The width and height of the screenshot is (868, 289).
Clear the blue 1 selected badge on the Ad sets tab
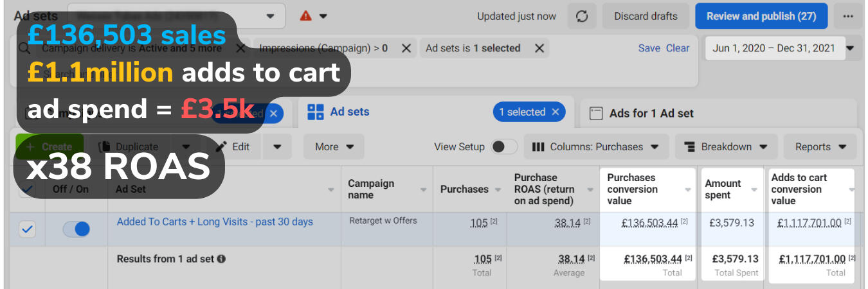click(x=555, y=112)
